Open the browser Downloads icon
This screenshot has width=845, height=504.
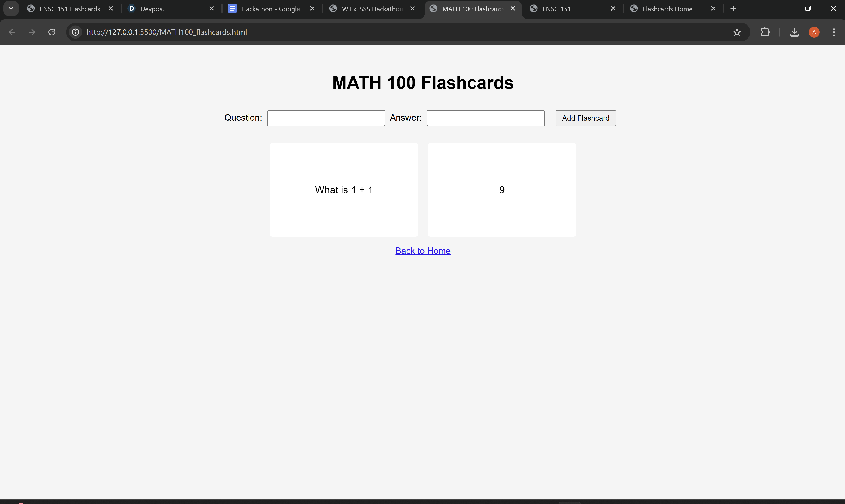tap(794, 32)
